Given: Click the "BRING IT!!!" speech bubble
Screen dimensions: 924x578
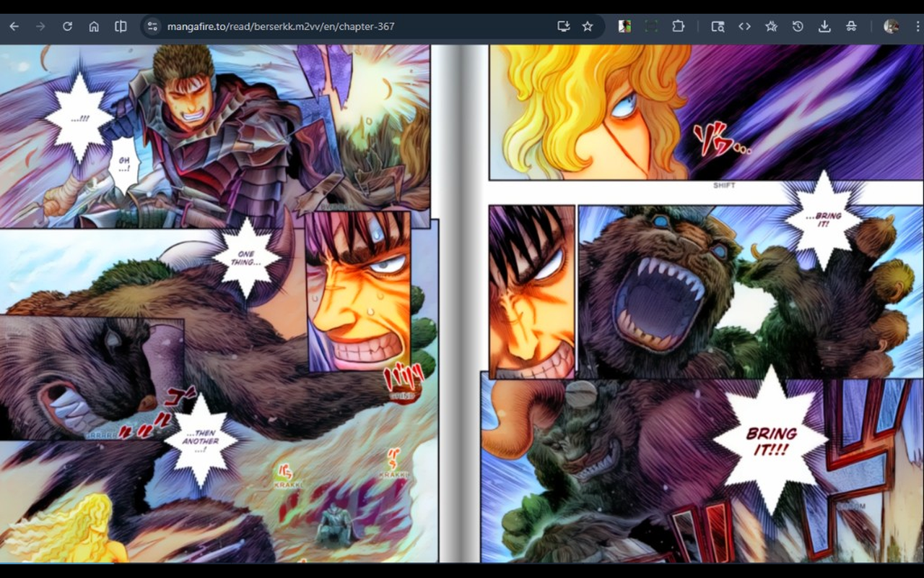Looking at the screenshot, I should pyautogui.click(x=771, y=440).
